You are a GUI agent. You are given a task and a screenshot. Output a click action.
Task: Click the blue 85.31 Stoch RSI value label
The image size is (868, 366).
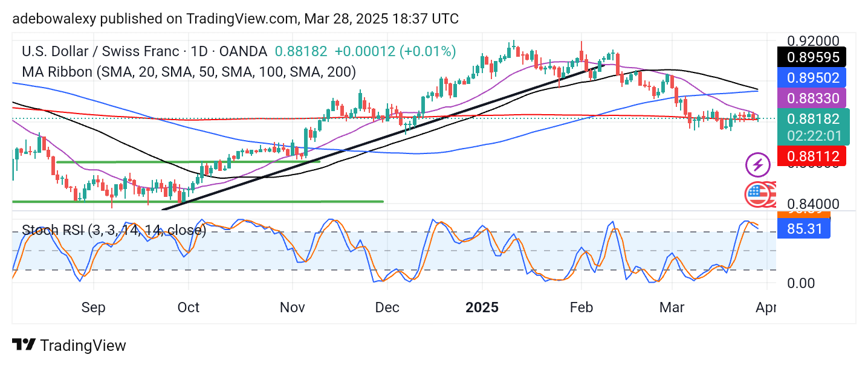(x=804, y=228)
